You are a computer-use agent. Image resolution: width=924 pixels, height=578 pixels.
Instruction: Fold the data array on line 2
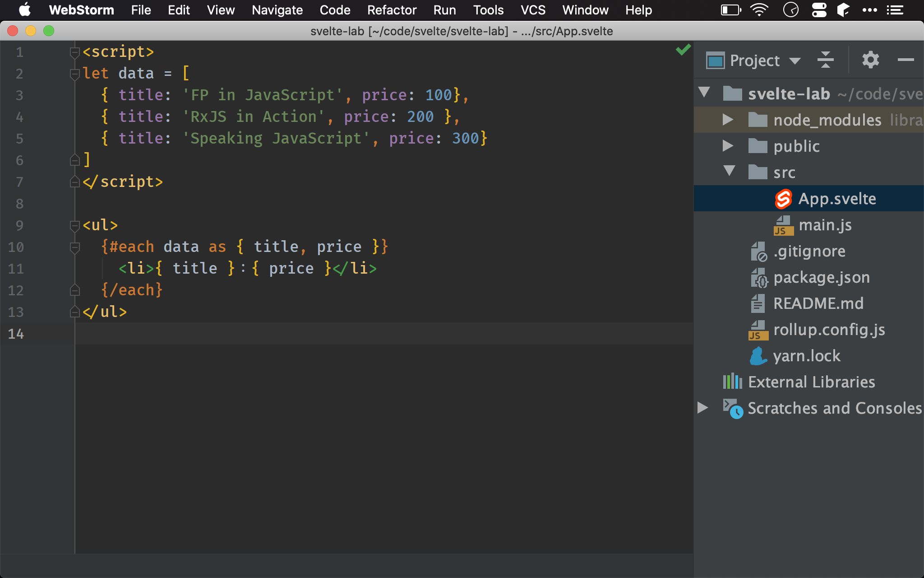(75, 74)
